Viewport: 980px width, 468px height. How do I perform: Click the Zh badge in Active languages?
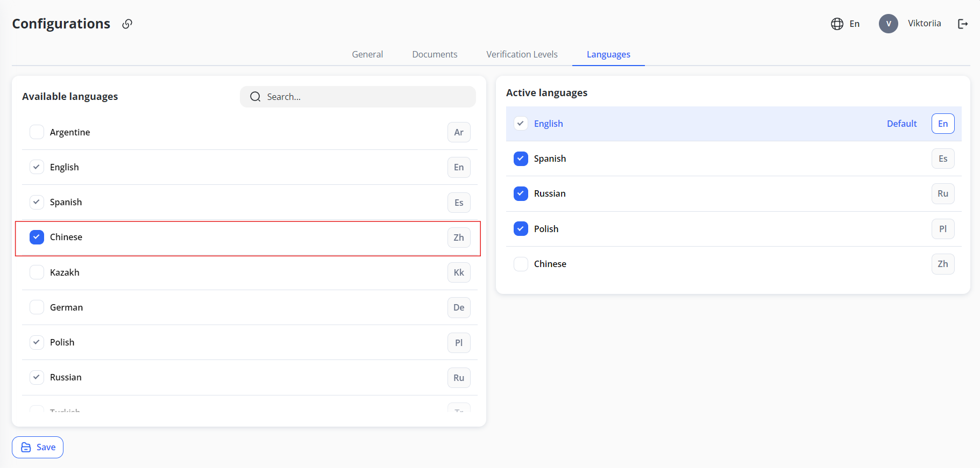pos(943,264)
